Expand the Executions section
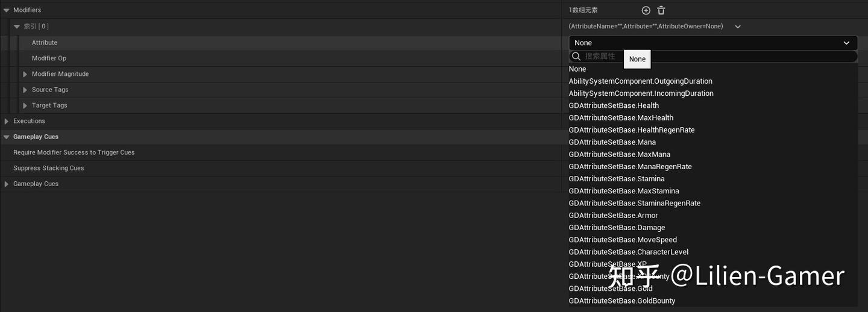 click(7, 121)
